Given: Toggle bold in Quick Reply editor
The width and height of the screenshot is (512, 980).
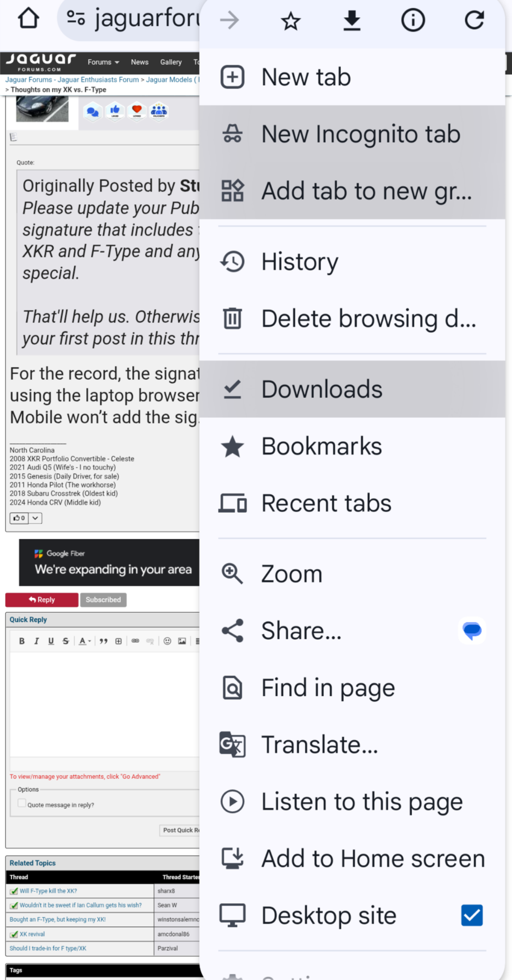Looking at the screenshot, I should (22, 641).
